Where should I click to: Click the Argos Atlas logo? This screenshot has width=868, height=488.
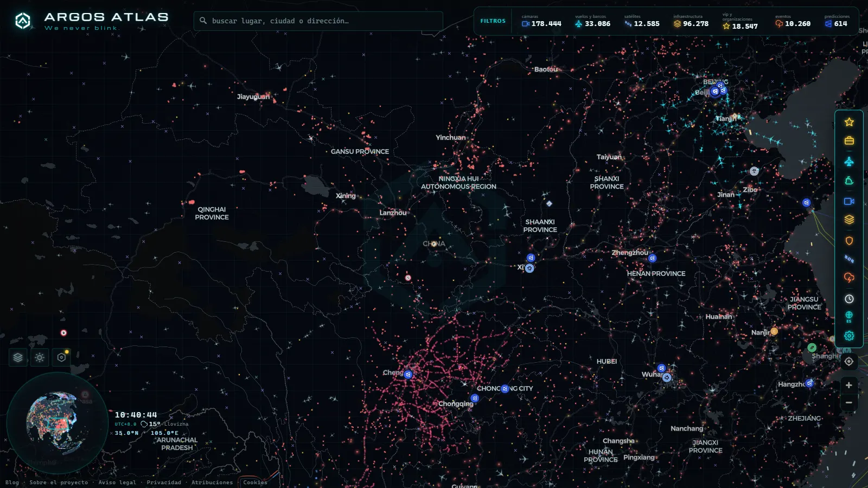point(91,21)
